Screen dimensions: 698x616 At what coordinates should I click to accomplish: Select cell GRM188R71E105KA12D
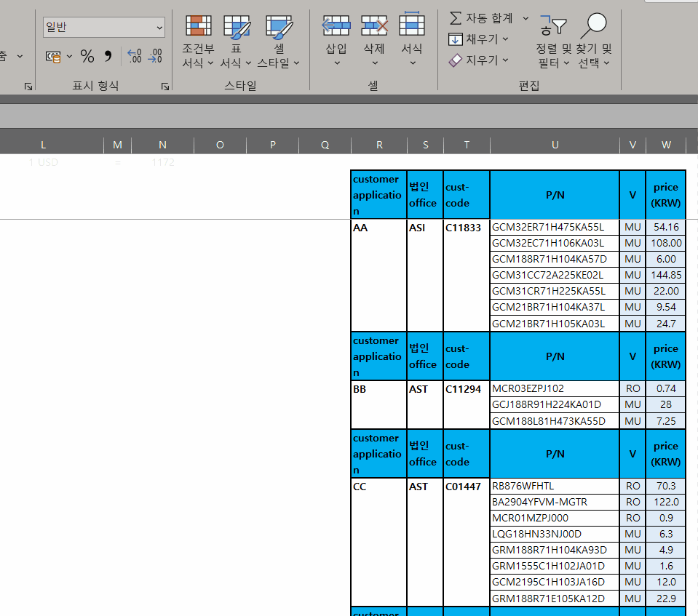pyautogui.click(x=555, y=599)
